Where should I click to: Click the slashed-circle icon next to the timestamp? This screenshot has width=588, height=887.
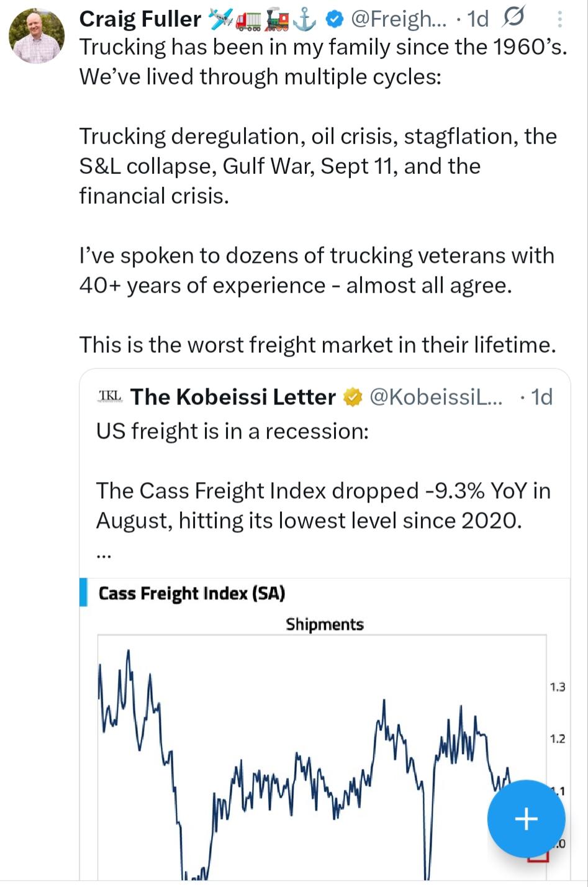click(513, 19)
